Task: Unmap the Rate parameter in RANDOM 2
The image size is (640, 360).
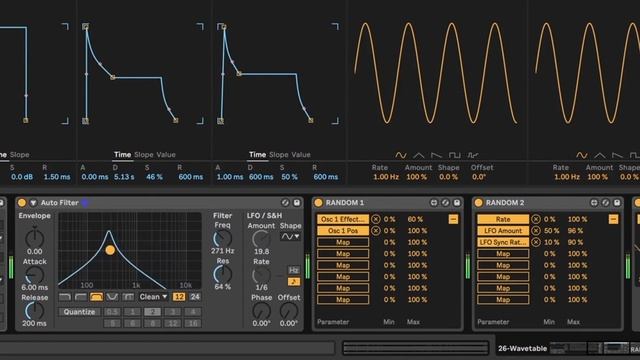Action: (536, 219)
